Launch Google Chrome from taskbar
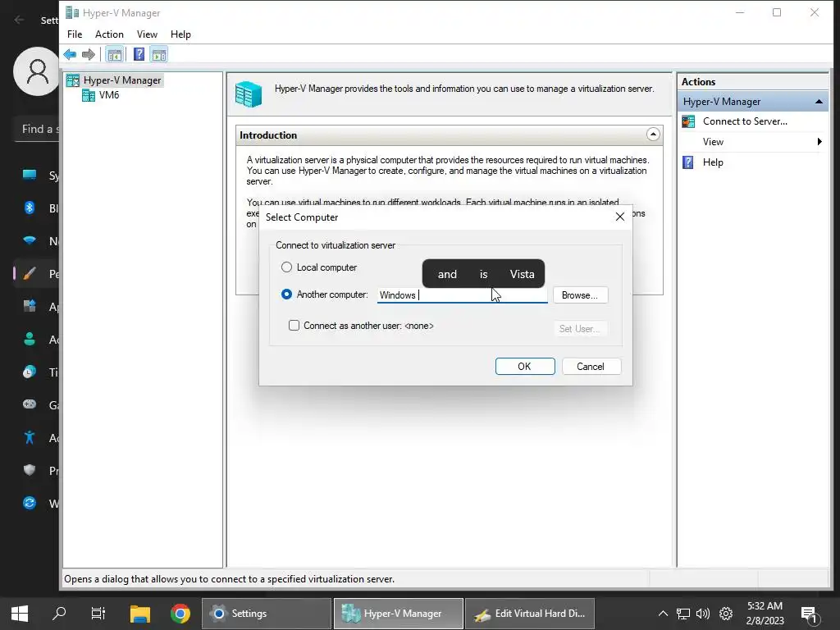 point(180,614)
